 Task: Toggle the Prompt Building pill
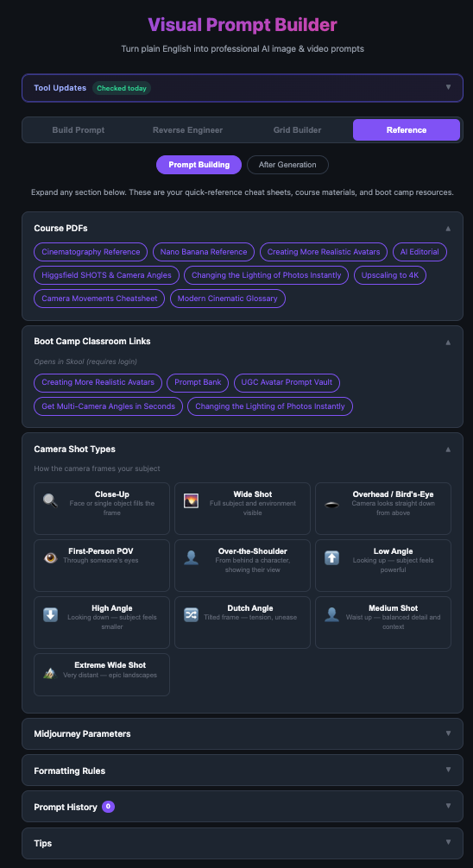point(199,165)
